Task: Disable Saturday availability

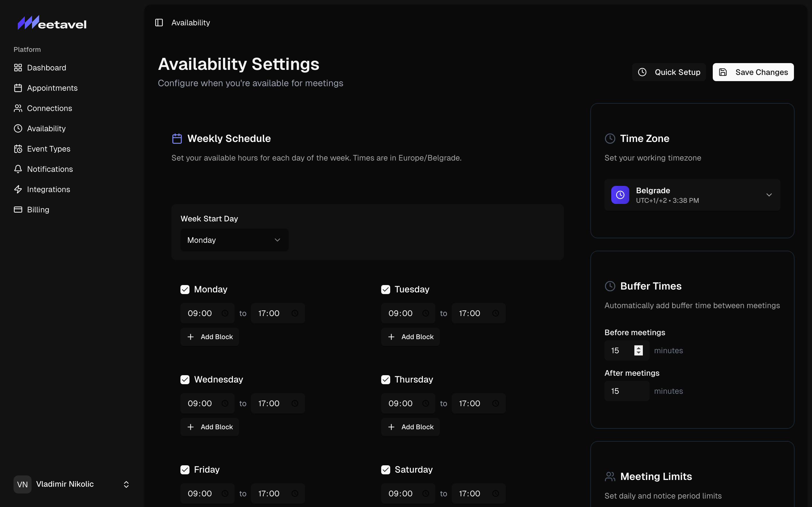Action: [385, 470]
